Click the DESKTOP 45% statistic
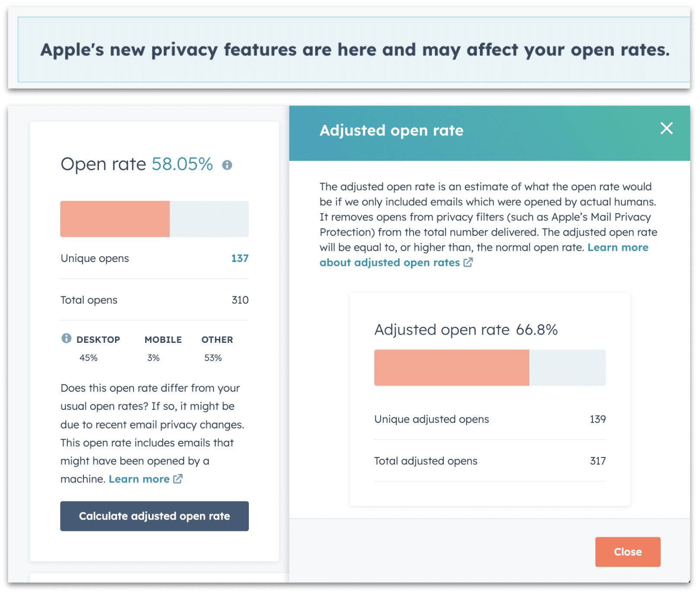Image resolution: width=700 pixels, height=594 pixels. pos(89,358)
